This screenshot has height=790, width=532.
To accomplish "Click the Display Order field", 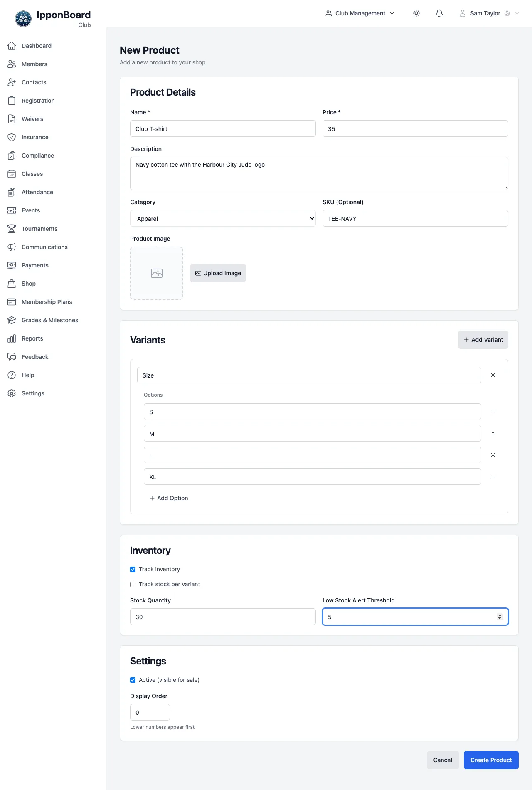I will click(x=150, y=712).
